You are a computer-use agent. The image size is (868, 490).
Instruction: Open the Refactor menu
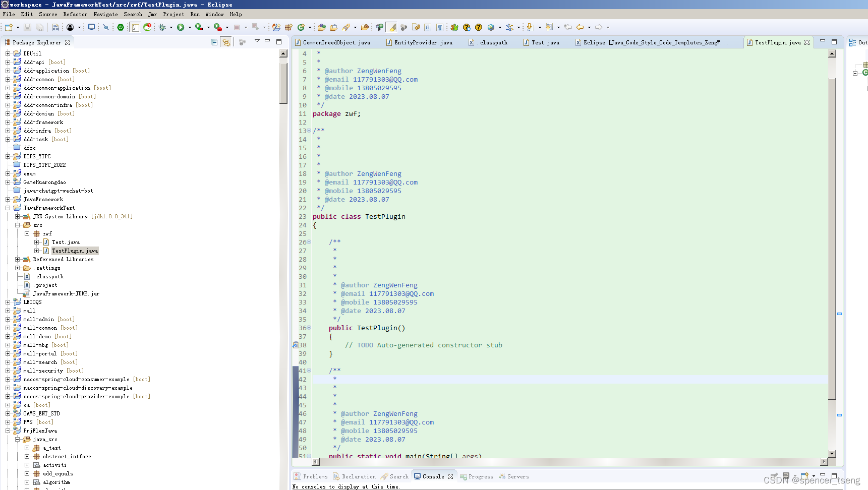click(x=75, y=14)
